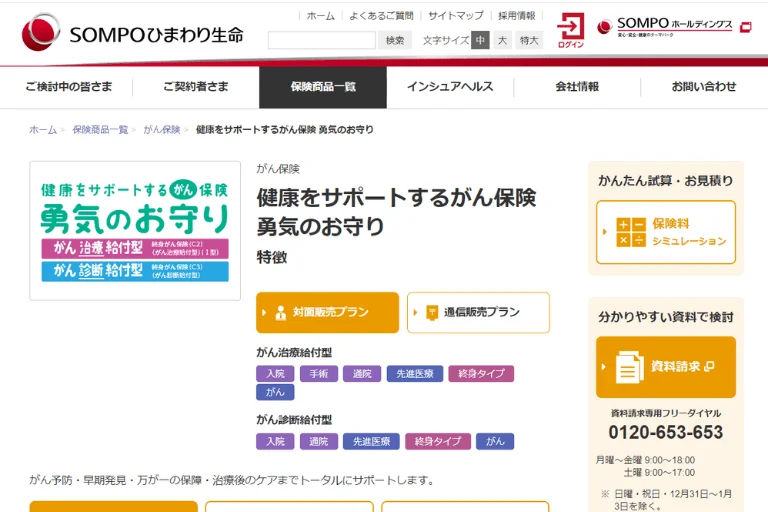Click 先進医療 tag under がん診断給付型
The width and height of the screenshot is (768, 512).
[x=371, y=441]
